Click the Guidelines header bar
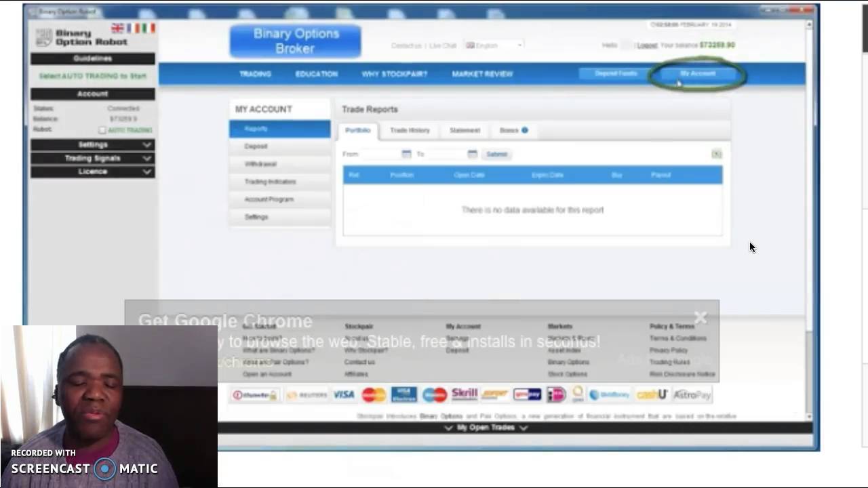 (92, 58)
